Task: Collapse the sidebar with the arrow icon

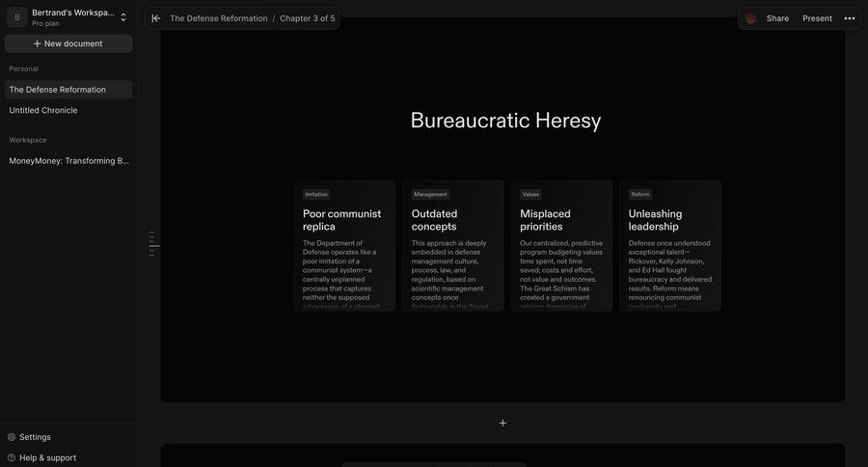Action: tap(156, 18)
